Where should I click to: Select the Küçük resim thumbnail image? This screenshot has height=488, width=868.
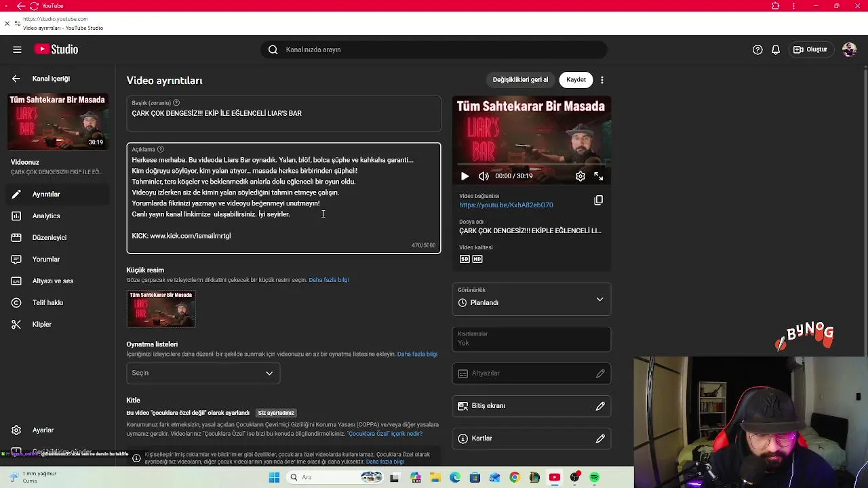click(x=161, y=309)
